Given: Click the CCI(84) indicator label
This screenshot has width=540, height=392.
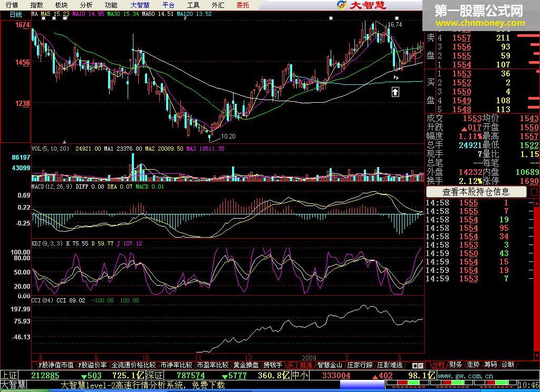Looking at the screenshot, I should coord(42,300).
